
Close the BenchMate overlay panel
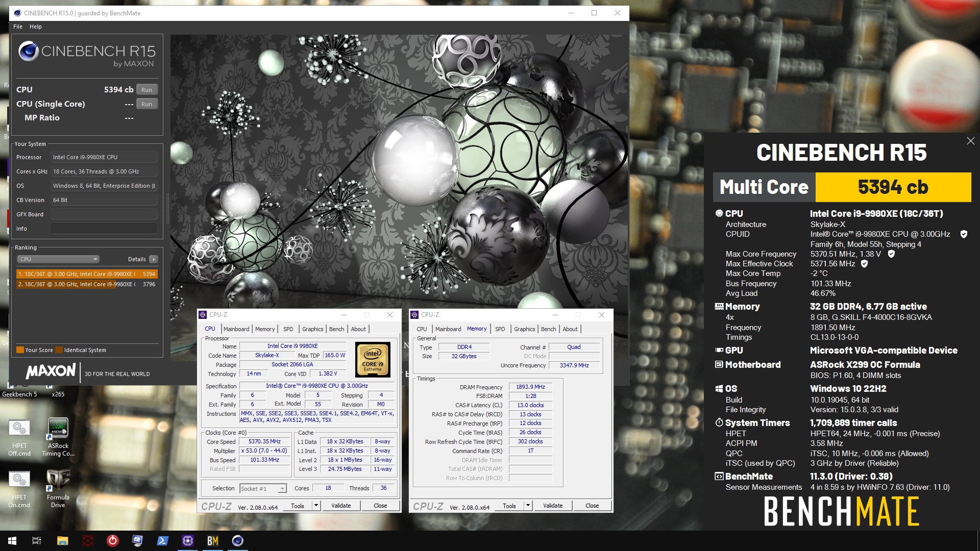tap(970, 141)
